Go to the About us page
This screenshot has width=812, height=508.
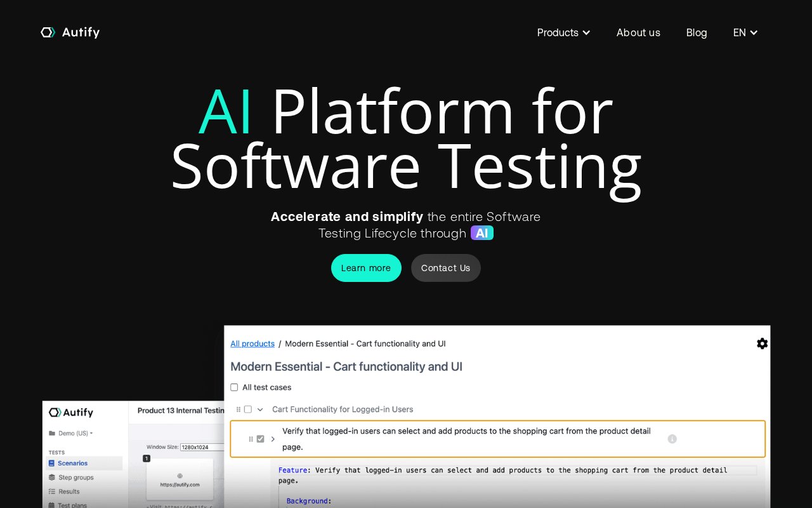point(638,32)
